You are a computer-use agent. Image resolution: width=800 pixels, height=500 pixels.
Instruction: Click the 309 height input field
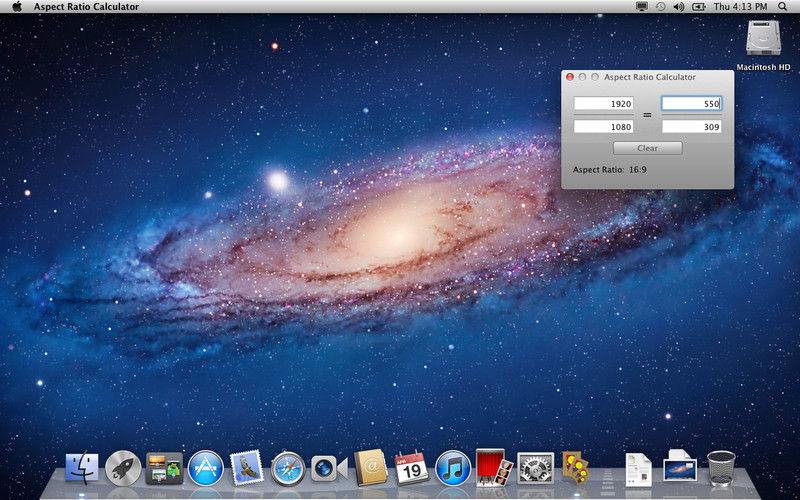tap(691, 127)
